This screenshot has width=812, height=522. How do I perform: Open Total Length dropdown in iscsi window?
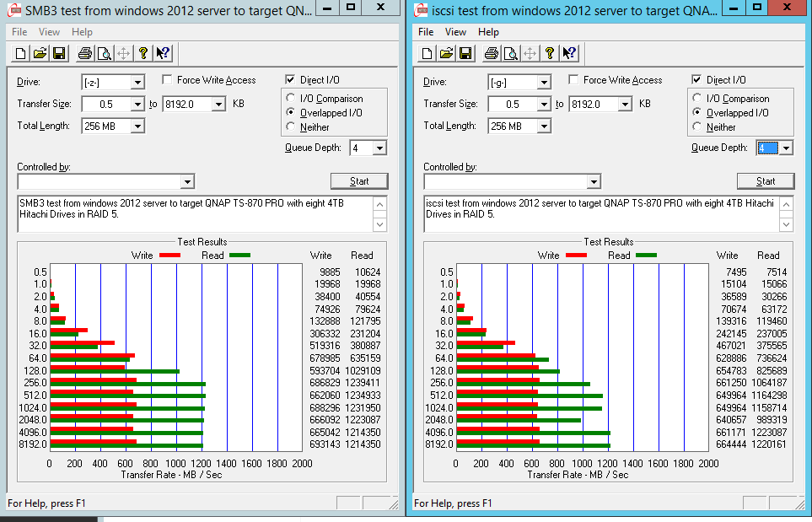(x=543, y=126)
